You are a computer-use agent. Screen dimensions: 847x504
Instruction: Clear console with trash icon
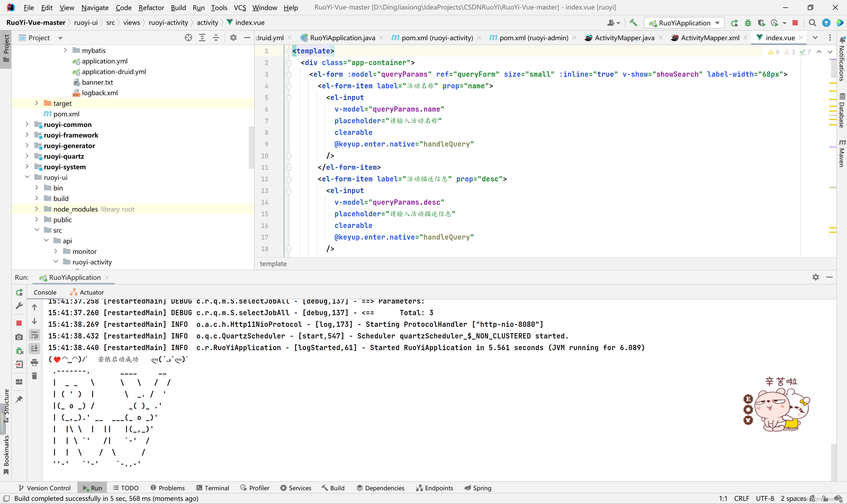coord(34,376)
